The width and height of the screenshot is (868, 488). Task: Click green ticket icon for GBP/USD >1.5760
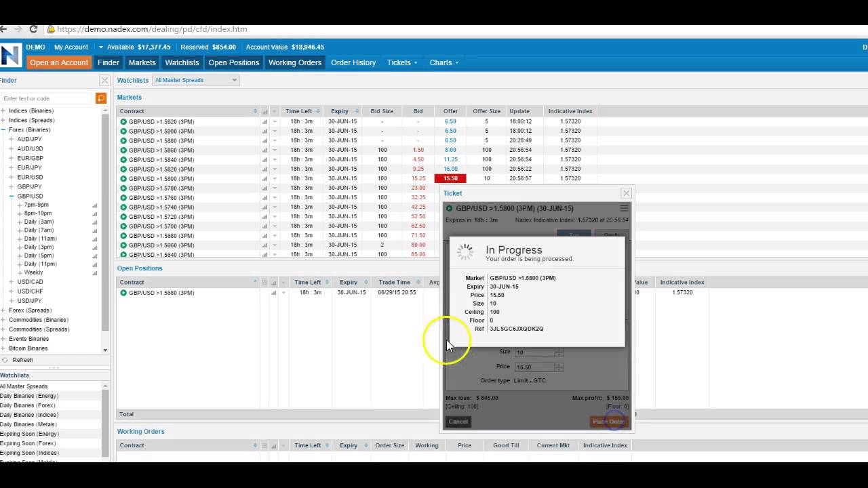tap(123, 197)
